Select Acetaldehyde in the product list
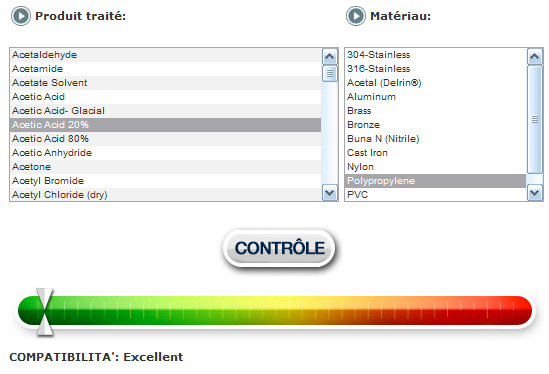This screenshot has width=549, height=374. tap(166, 55)
